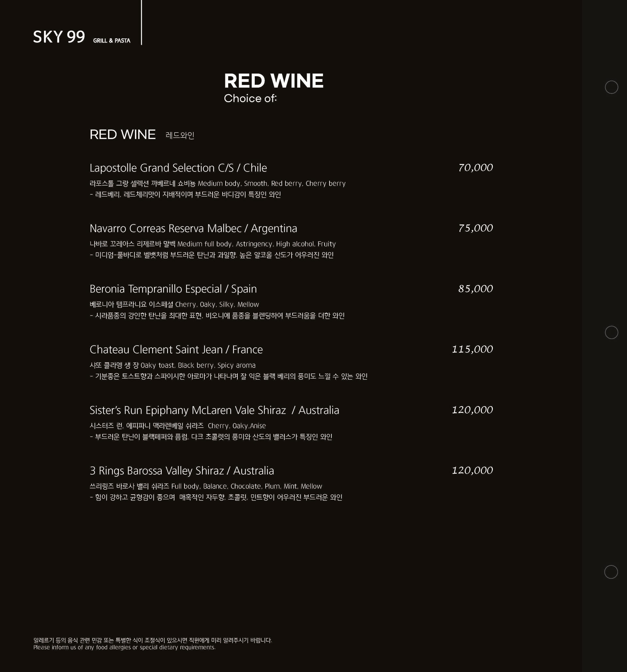Image resolution: width=627 pixels, height=672 pixels.
Task: Click the 75,000 price
Action: point(476,228)
